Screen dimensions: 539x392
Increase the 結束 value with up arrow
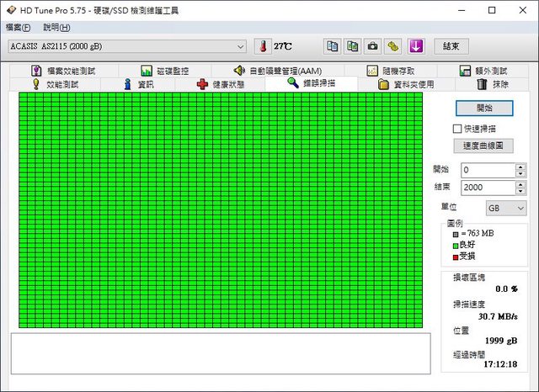(520, 183)
